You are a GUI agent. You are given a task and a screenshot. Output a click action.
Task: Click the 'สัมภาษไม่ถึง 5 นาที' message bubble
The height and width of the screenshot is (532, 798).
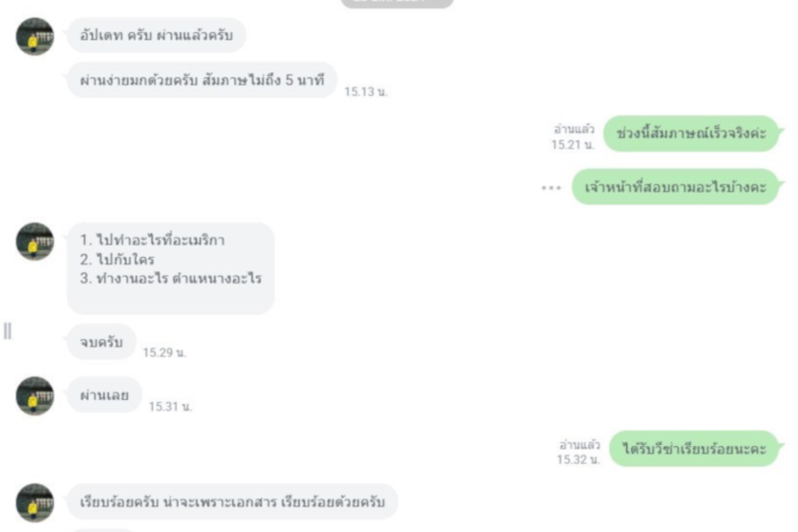pos(202,80)
